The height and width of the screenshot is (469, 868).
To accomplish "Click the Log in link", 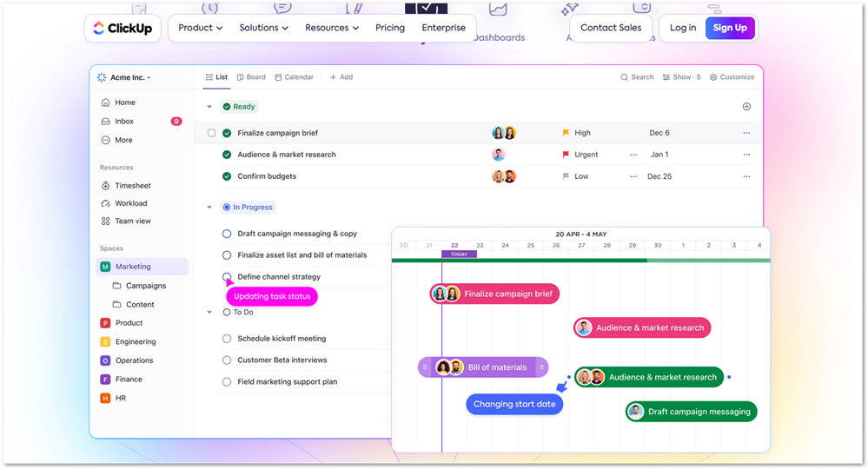I will pyautogui.click(x=683, y=28).
